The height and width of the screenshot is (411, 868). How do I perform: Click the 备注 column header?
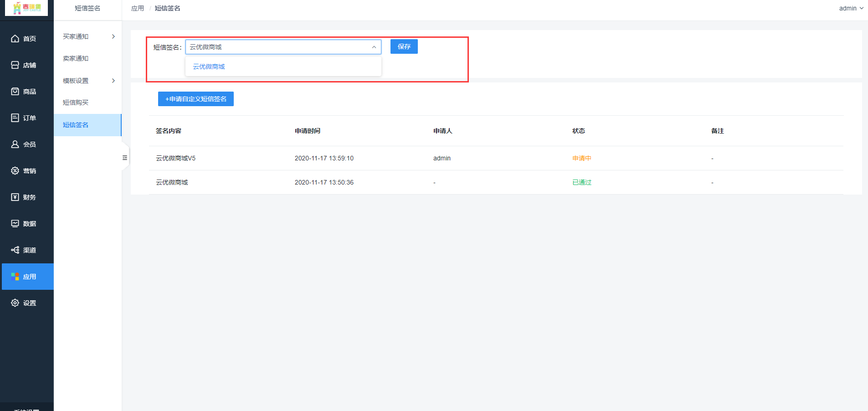click(718, 131)
